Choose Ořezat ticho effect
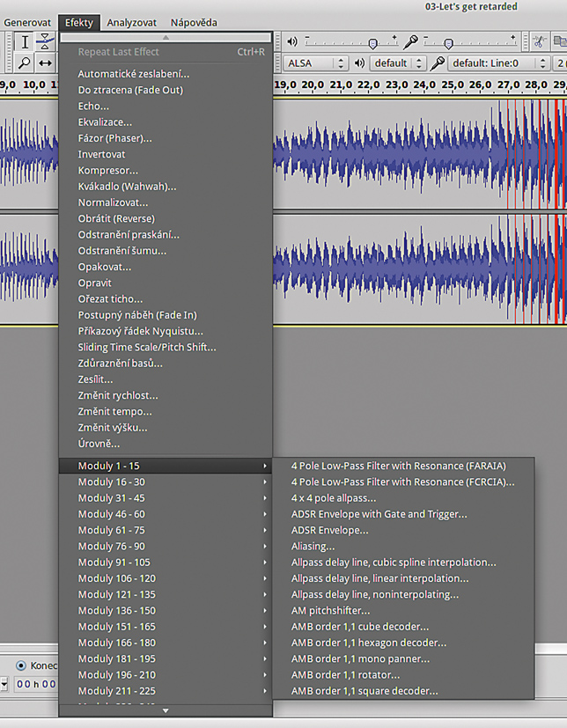567x728 pixels. [166, 299]
